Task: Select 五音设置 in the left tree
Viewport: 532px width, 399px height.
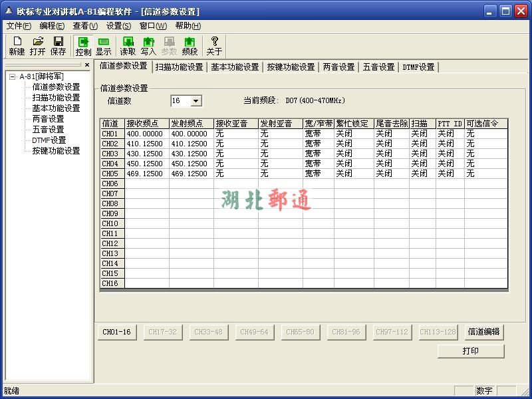Action: [x=48, y=130]
